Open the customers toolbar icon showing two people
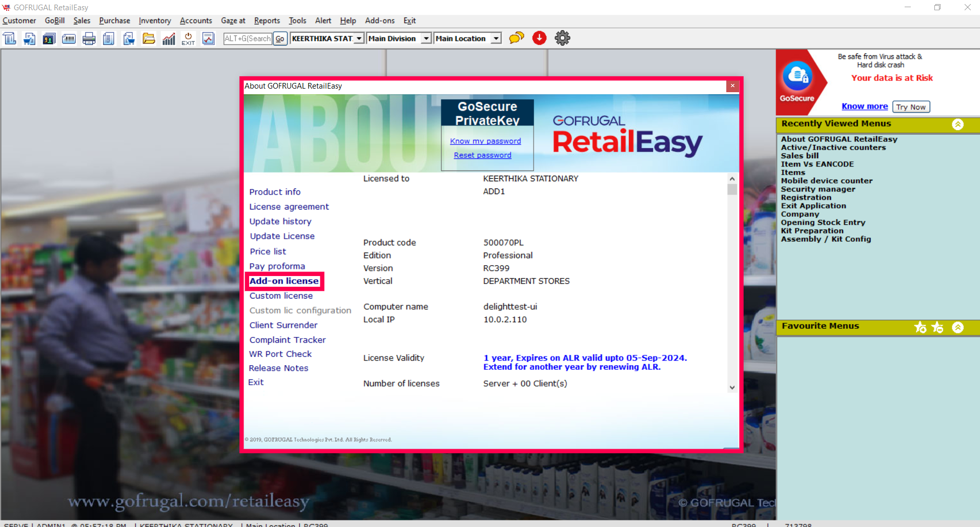 49,38
